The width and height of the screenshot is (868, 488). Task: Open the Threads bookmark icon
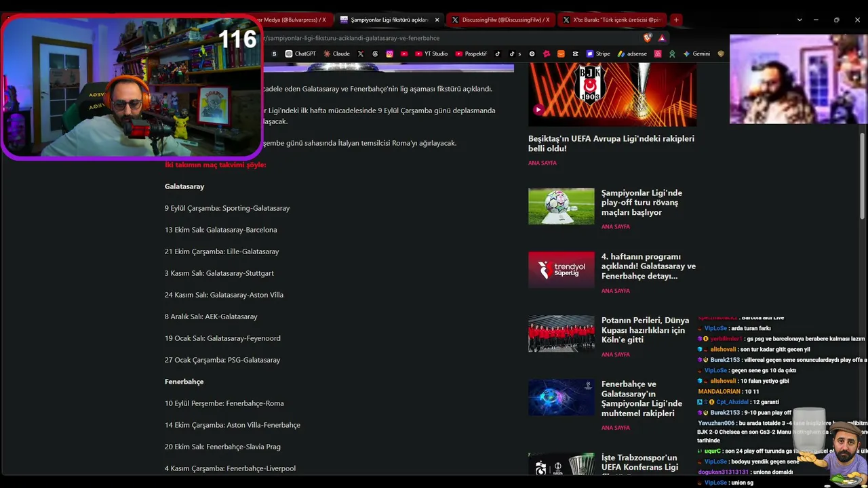[x=375, y=54]
